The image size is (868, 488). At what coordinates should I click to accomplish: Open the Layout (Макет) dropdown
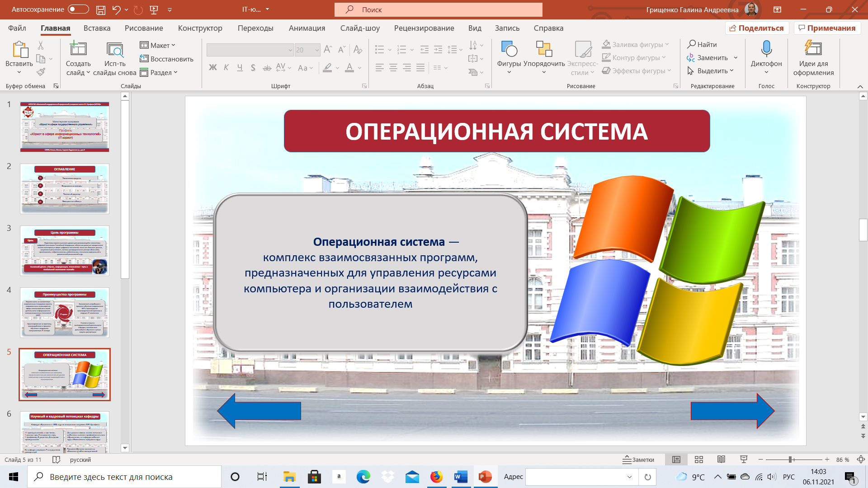click(157, 45)
